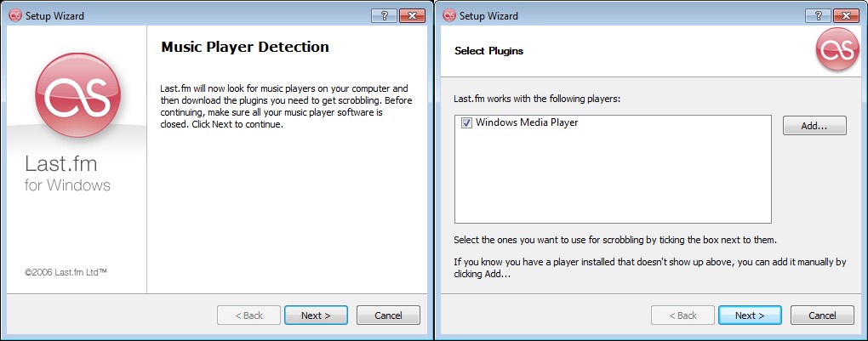Click Back in the Select Plugins window
The image size is (868, 341).
click(682, 315)
